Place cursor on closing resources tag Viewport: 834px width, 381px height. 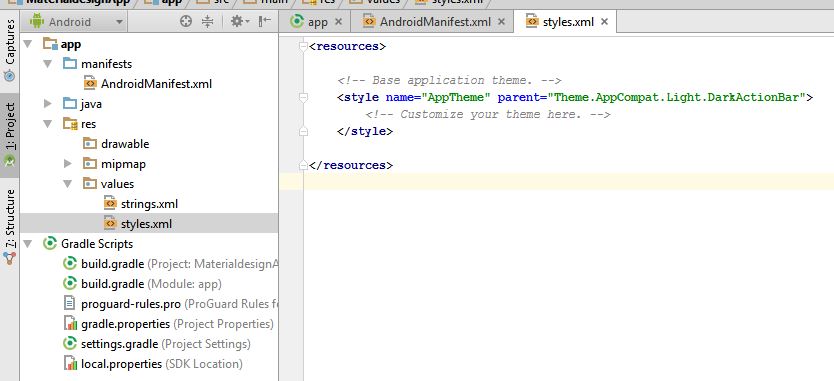[351, 165]
